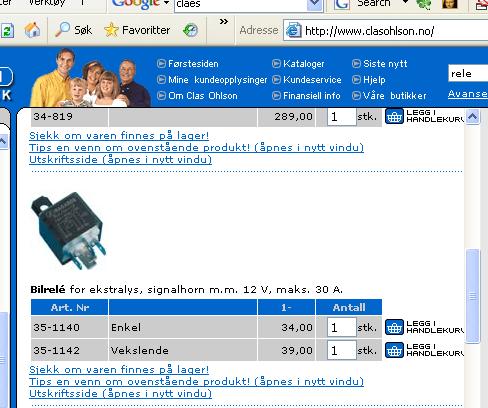488x408 pixels.
Task: Click the Bilrelé product image
Action: tap(69, 231)
